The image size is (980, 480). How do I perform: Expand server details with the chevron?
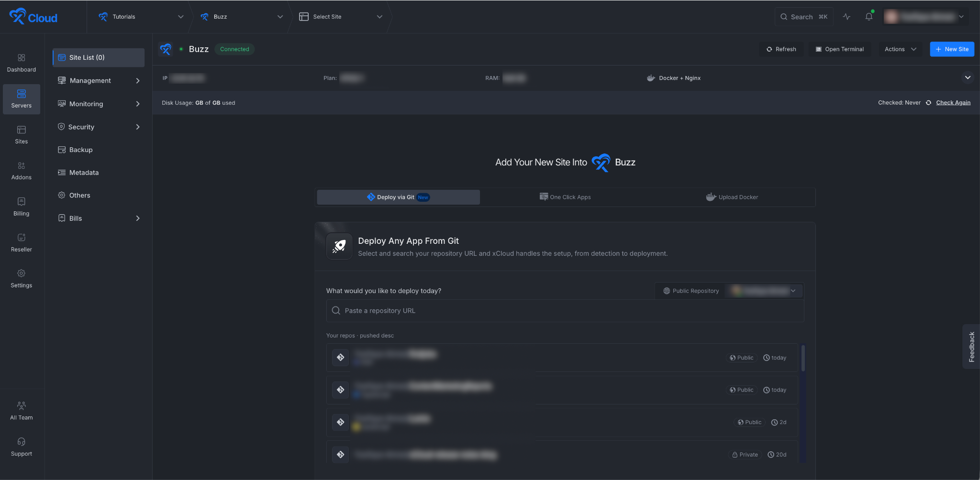pos(968,77)
